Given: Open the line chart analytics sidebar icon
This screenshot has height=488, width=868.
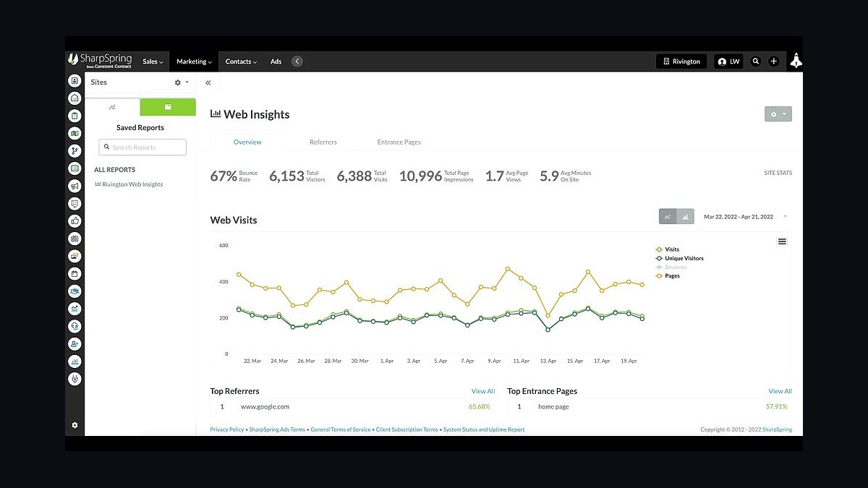Looking at the screenshot, I should (75, 309).
